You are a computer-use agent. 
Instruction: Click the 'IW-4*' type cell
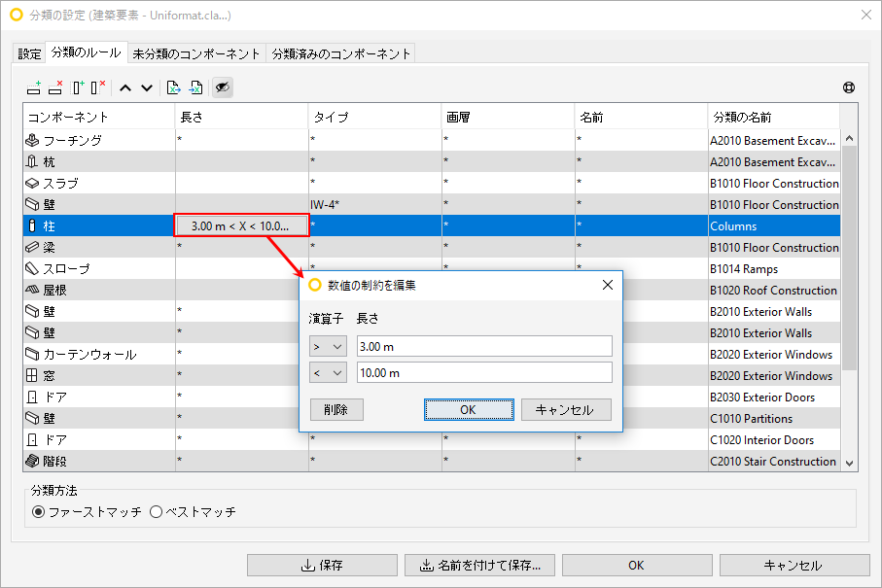(x=375, y=204)
